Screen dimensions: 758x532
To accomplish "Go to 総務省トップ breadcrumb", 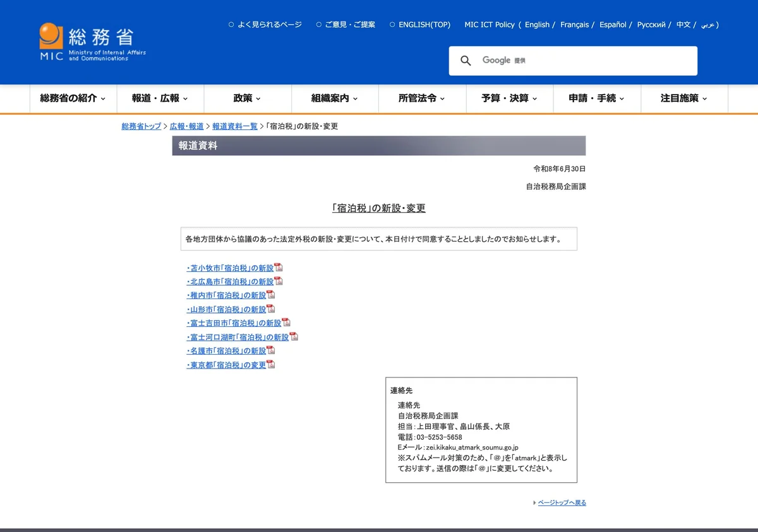I will [x=141, y=126].
